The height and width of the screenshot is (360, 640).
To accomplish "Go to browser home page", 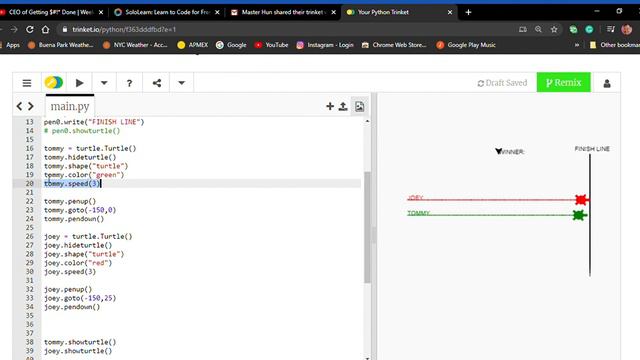I will click(45, 29).
